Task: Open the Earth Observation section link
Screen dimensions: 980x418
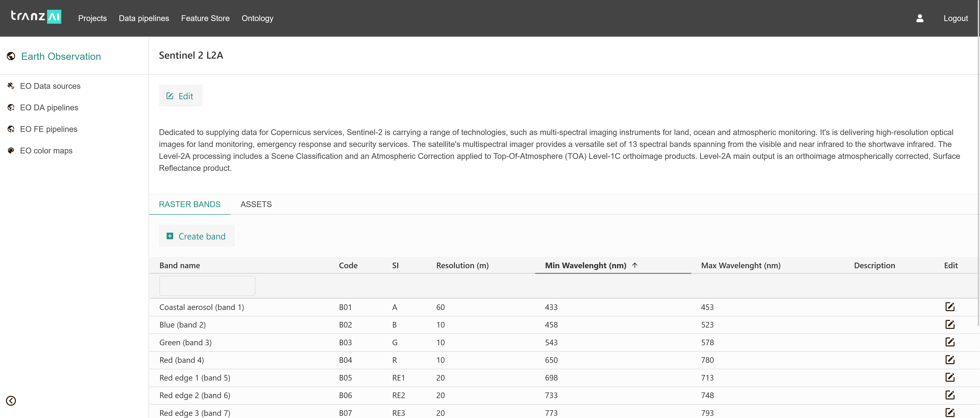Action: pos(61,56)
